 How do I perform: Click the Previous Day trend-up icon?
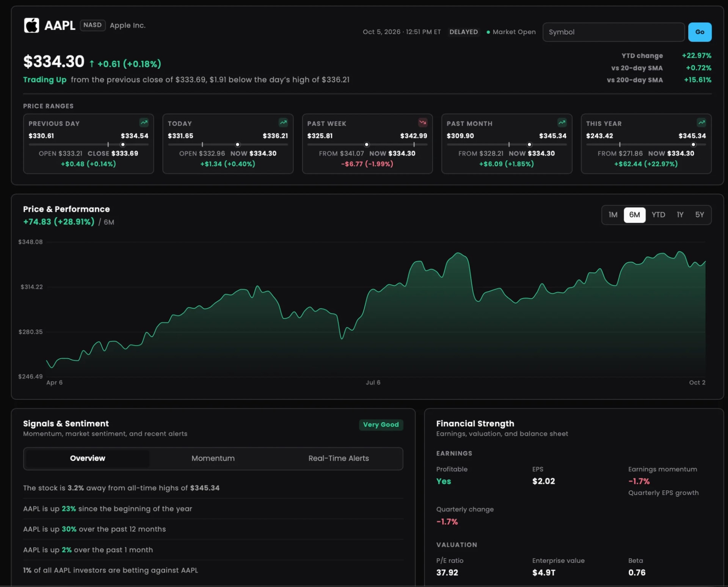[144, 122]
